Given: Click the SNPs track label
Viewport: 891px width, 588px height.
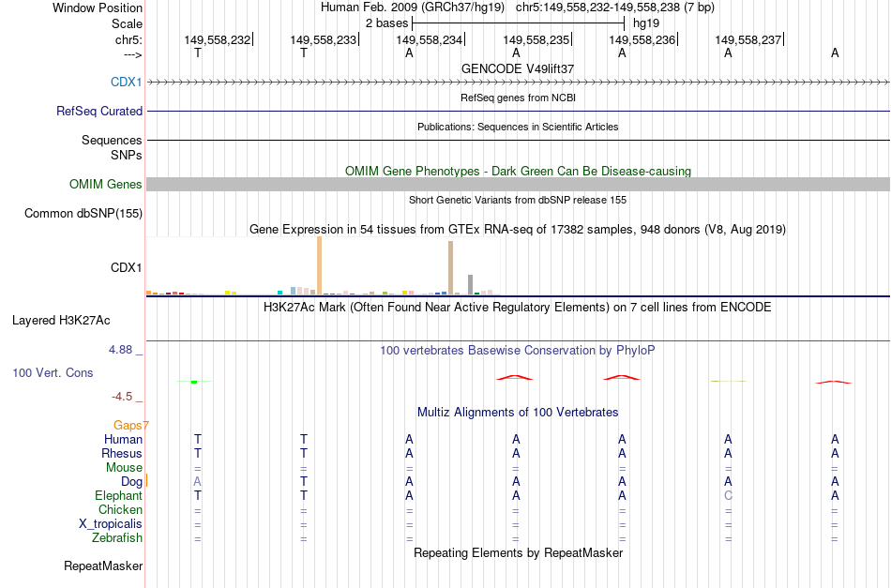Looking at the screenshot, I should pos(127,155).
